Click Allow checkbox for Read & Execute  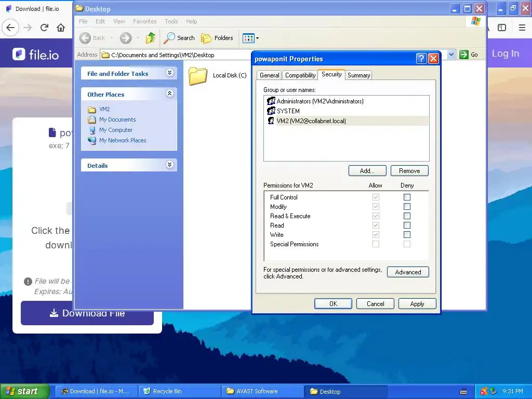tap(376, 216)
